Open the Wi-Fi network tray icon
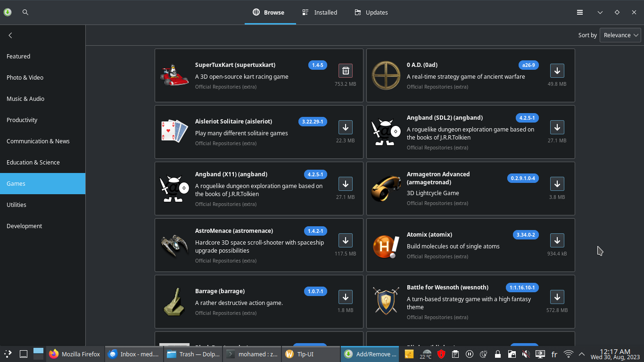This screenshot has height=362, width=644. click(569, 354)
